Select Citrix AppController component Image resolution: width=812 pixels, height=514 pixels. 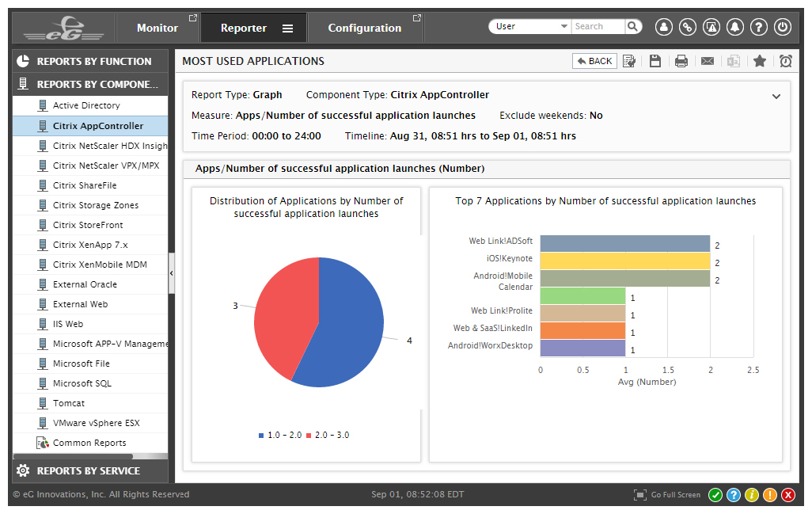point(90,126)
